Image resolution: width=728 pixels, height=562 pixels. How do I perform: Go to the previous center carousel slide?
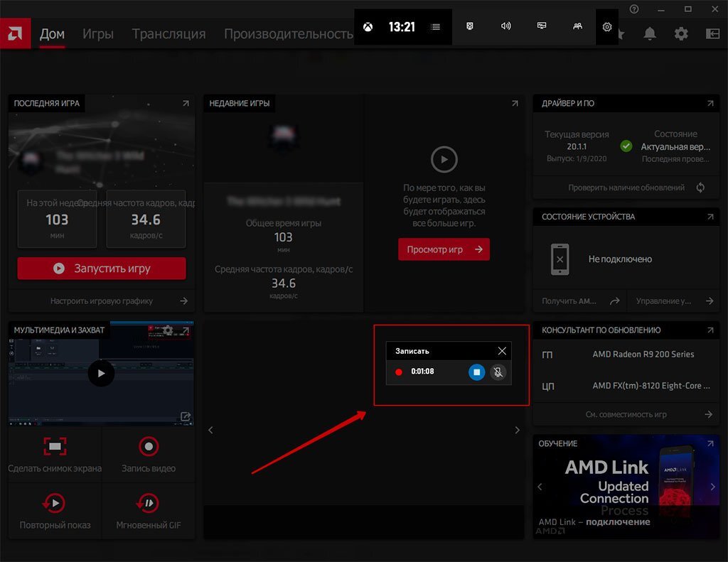pos(210,430)
